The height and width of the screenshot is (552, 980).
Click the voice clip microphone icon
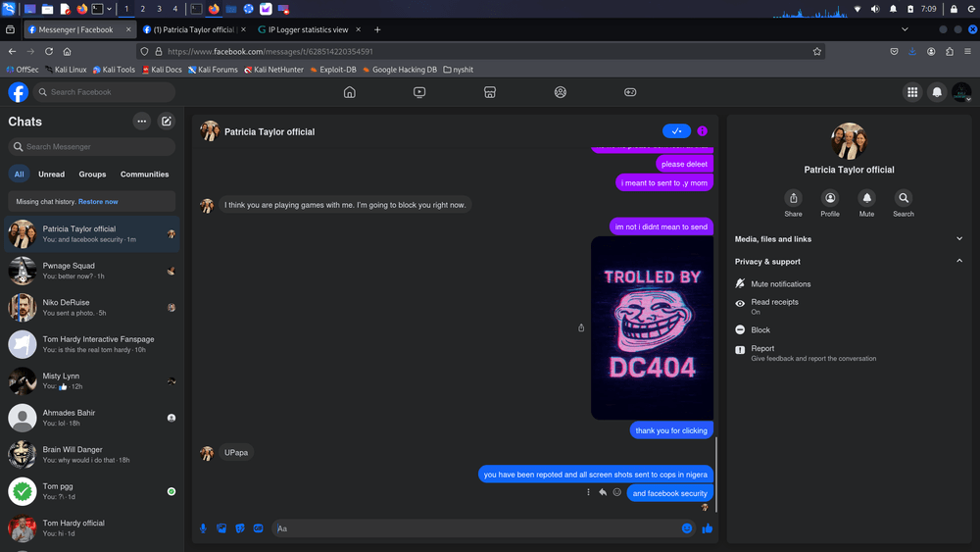point(203,528)
